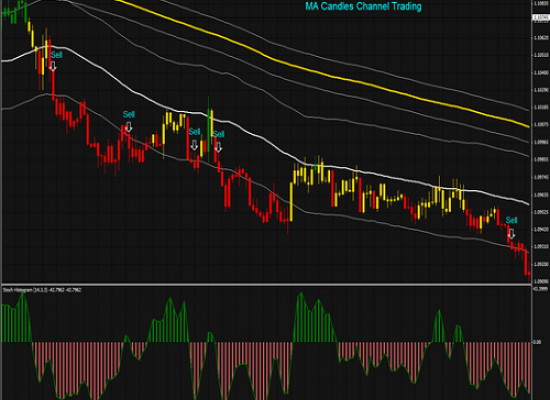This screenshot has width=550, height=400.
Task: Select the Stoch Histogram indicator label
Action: click(42, 290)
